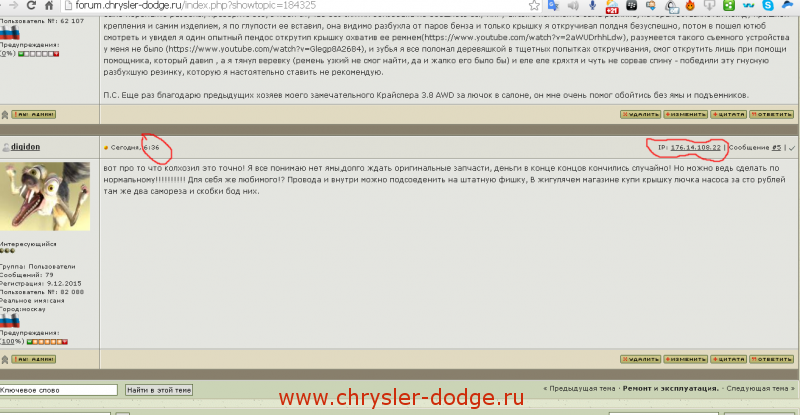Click the 'Пользователь №: 82 080' text
Viewport: 800px width, 415px height.
tap(42, 292)
